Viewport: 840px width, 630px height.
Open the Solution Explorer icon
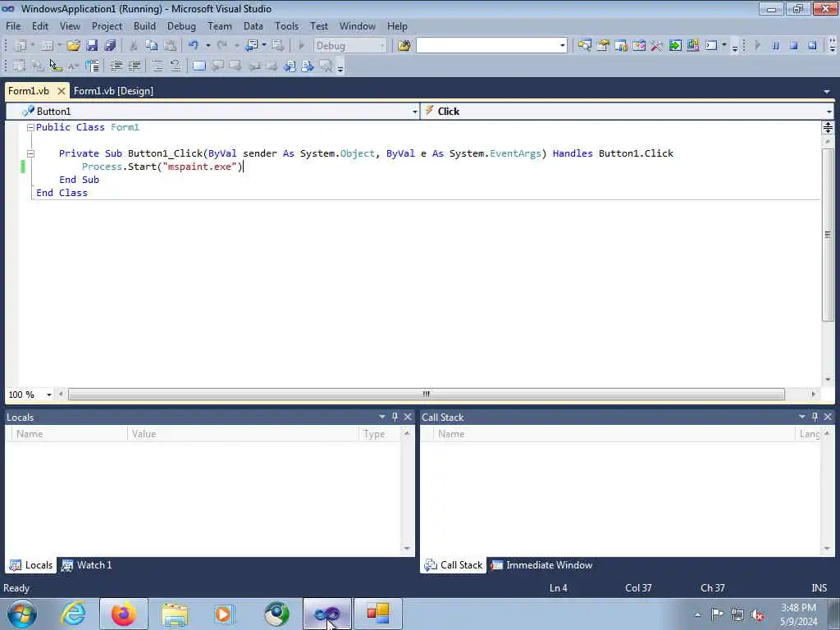click(584, 46)
